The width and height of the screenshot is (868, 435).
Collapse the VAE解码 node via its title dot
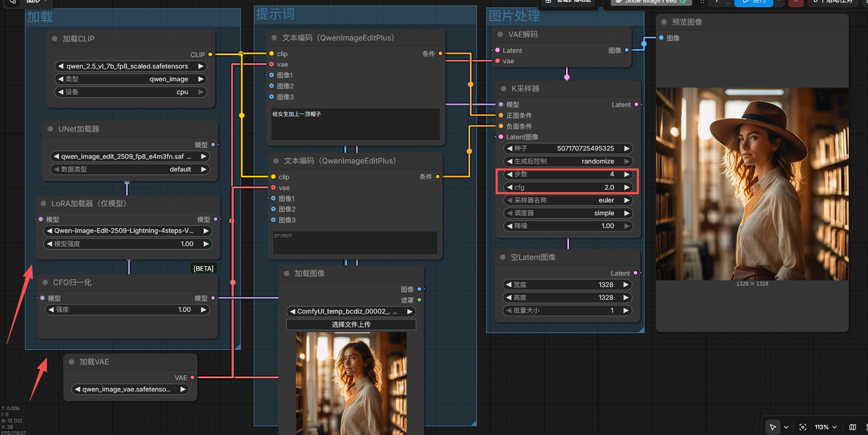pyautogui.click(x=500, y=34)
